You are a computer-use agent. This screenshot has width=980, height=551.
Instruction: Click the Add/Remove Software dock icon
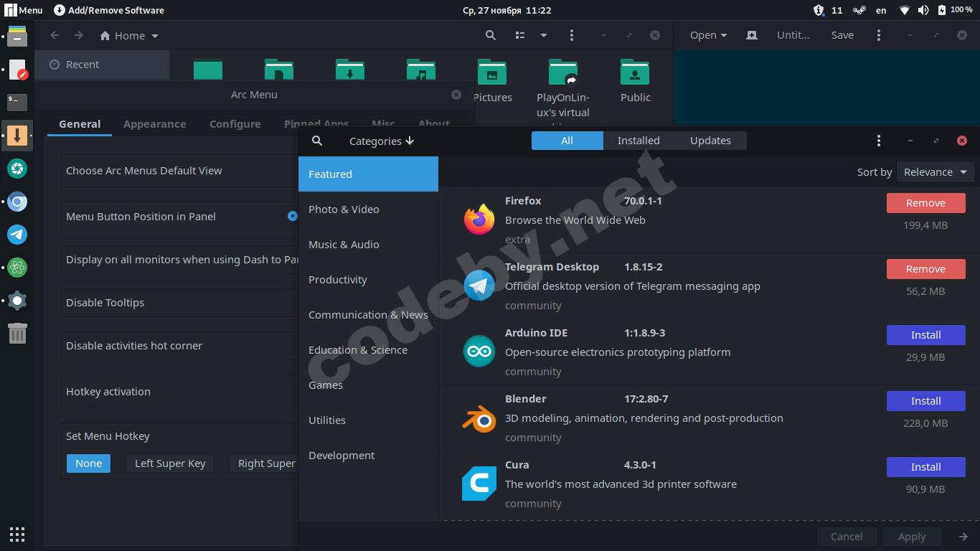(x=17, y=135)
